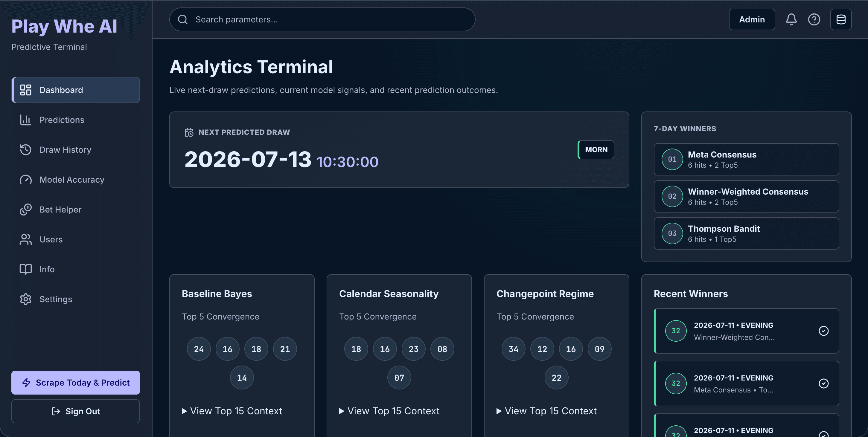868x437 pixels.
Task: Click the 02 rank badge for Winner-Weighted Consensus
Action: 672,196
